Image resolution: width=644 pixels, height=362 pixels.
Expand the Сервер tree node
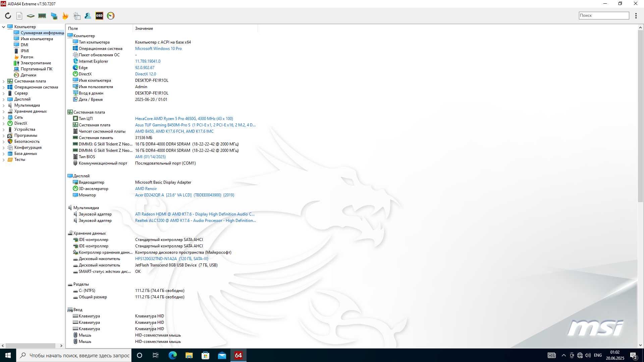pyautogui.click(x=3, y=93)
